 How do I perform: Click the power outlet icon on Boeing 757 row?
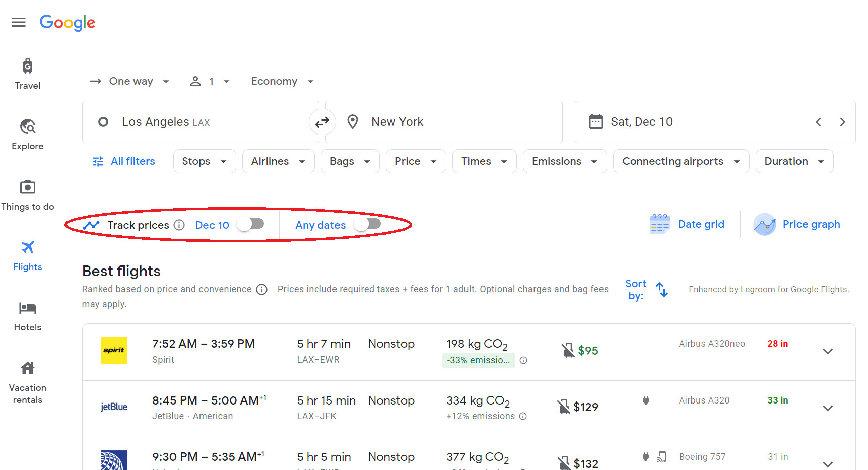click(646, 457)
